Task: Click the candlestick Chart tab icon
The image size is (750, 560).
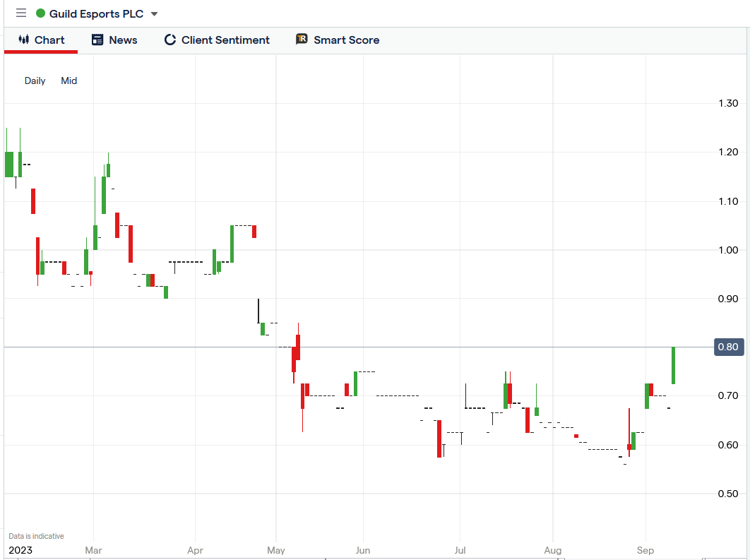Action: click(24, 40)
